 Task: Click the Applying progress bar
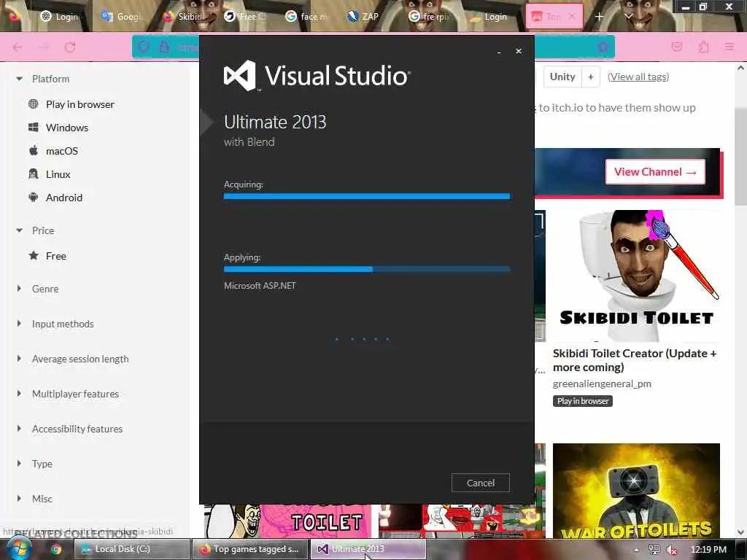[x=367, y=269]
